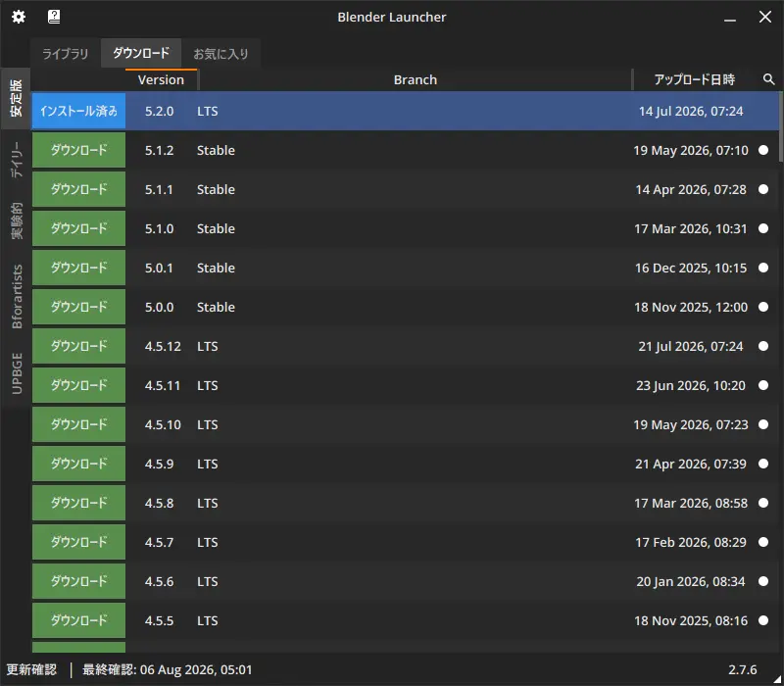Click the white dot on the 4.5.5 row

763,620
